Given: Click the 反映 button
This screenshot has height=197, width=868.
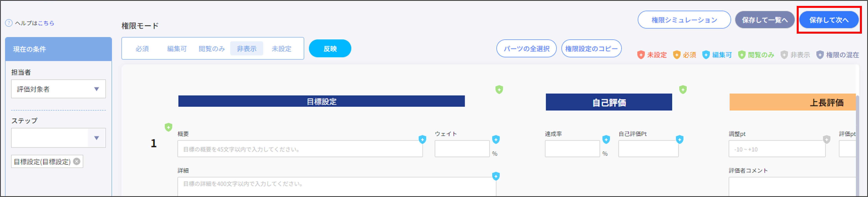Looking at the screenshot, I should [330, 48].
